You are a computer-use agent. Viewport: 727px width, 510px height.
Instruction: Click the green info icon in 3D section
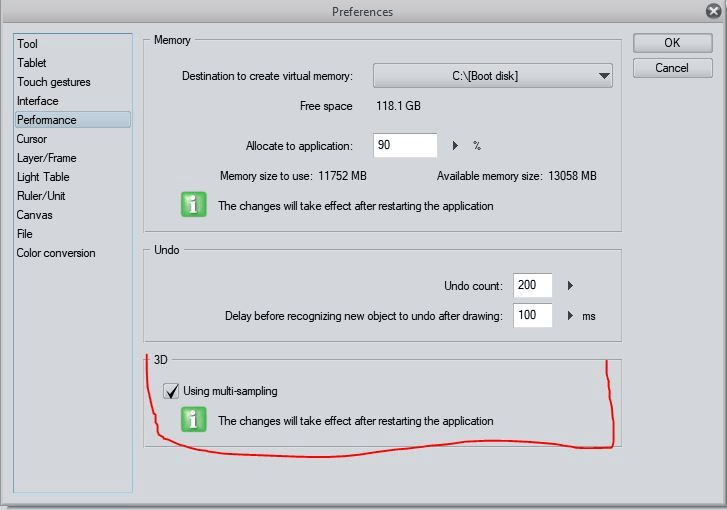click(193, 420)
